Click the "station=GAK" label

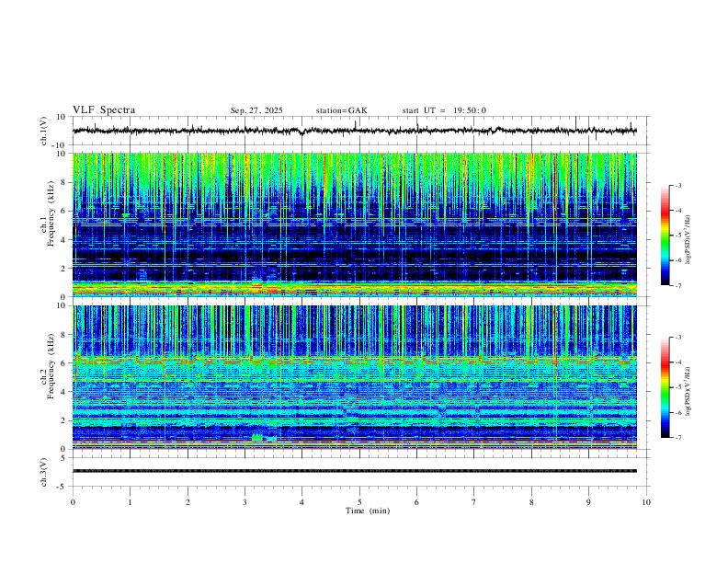coord(341,110)
